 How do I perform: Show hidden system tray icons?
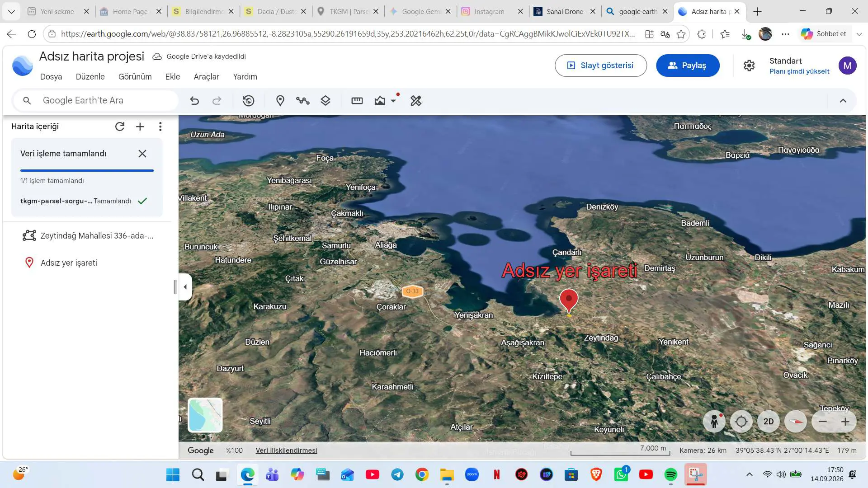749,474
